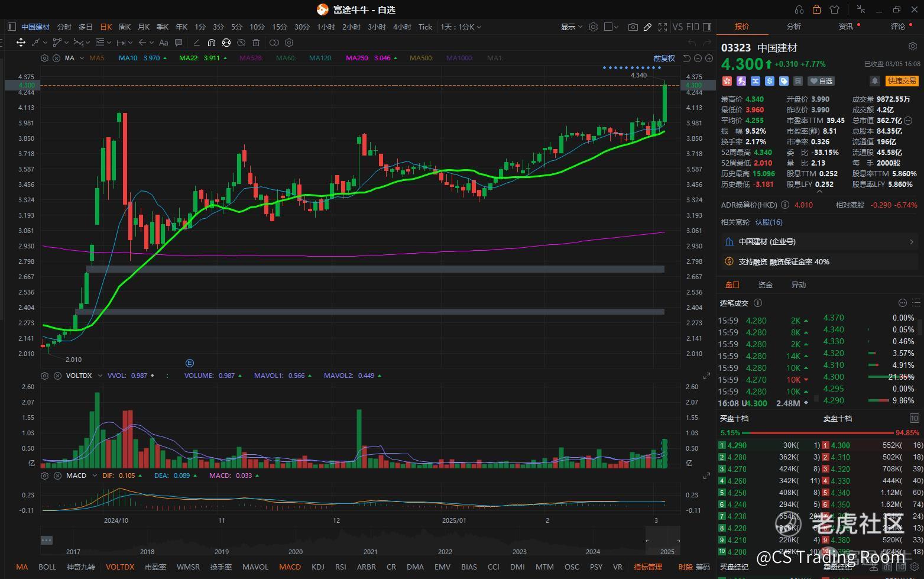Screen dimensions: 924x579
Task: Open the skin theme shirt icon
Action: pos(834,9)
